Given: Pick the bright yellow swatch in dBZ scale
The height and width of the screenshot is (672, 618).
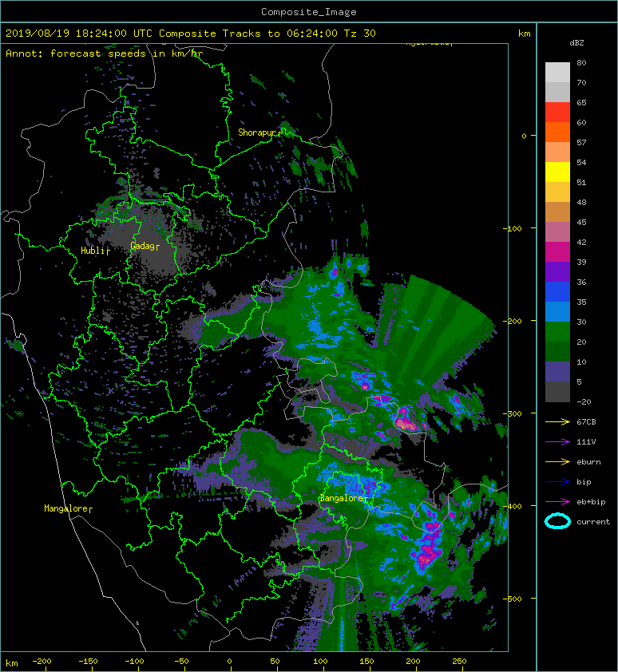Looking at the screenshot, I should pos(557,172).
